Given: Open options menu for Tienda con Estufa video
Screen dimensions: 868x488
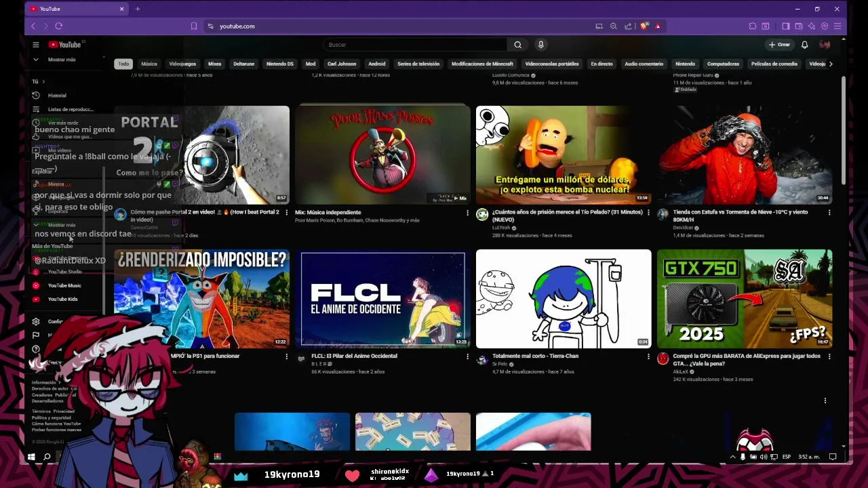Looking at the screenshot, I should click(829, 213).
